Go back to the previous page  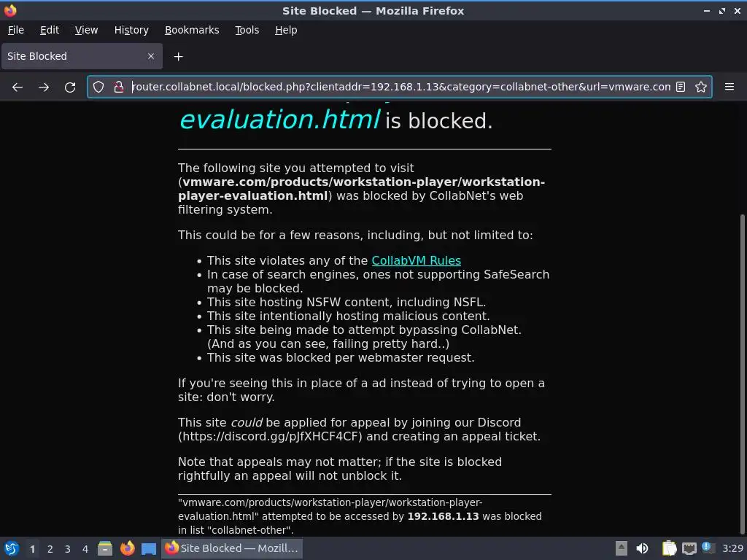click(x=18, y=87)
